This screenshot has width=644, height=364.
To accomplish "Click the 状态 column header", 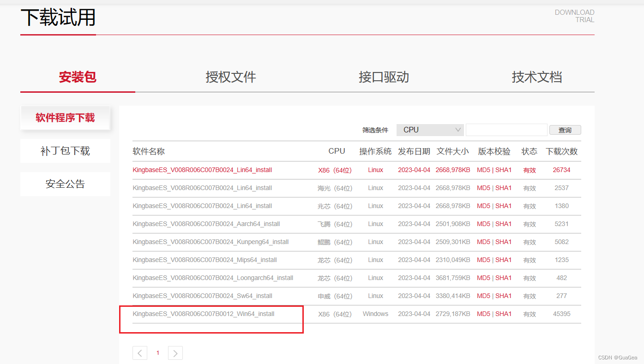I will pyautogui.click(x=530, y=151).
